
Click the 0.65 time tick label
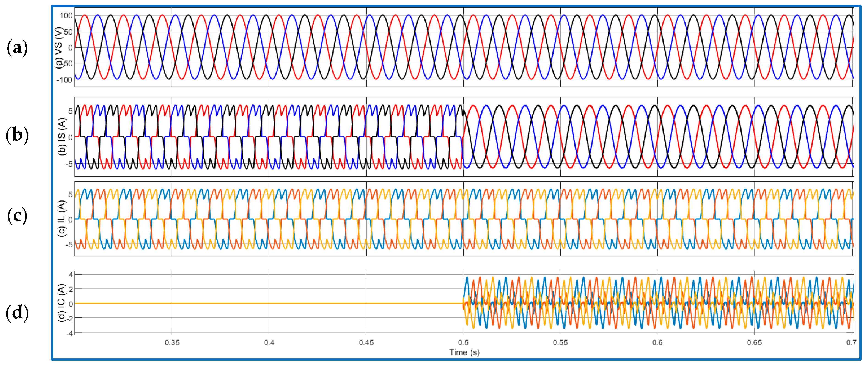pos(754,343)
